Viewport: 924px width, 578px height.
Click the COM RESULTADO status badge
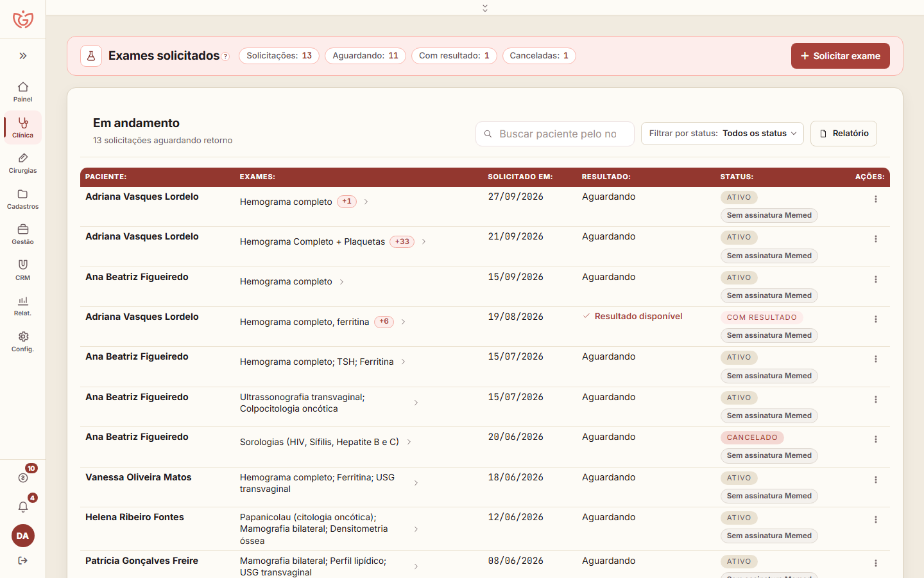click(762, 317)
